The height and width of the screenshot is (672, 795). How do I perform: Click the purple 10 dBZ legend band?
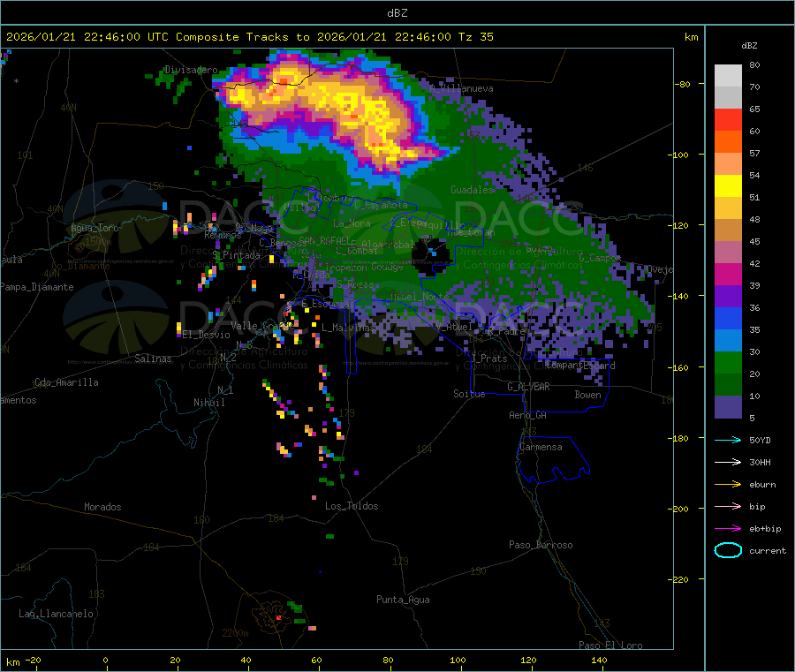[728, 407]
